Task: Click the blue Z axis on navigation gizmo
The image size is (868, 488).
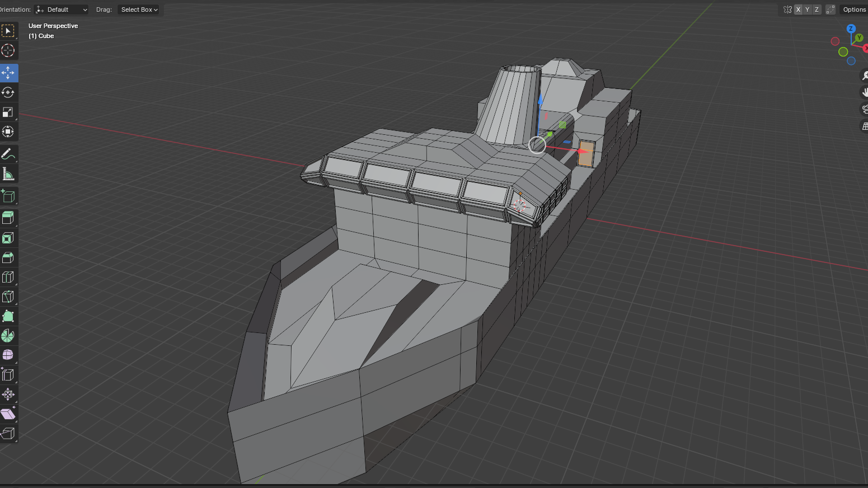Action: [x=851, y=29]
